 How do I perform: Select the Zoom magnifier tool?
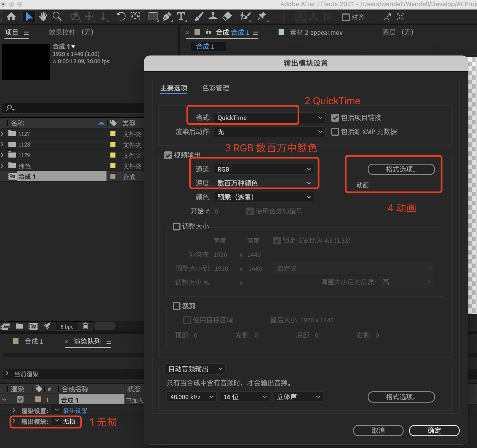pyautogui.click(x=57, y=17)
